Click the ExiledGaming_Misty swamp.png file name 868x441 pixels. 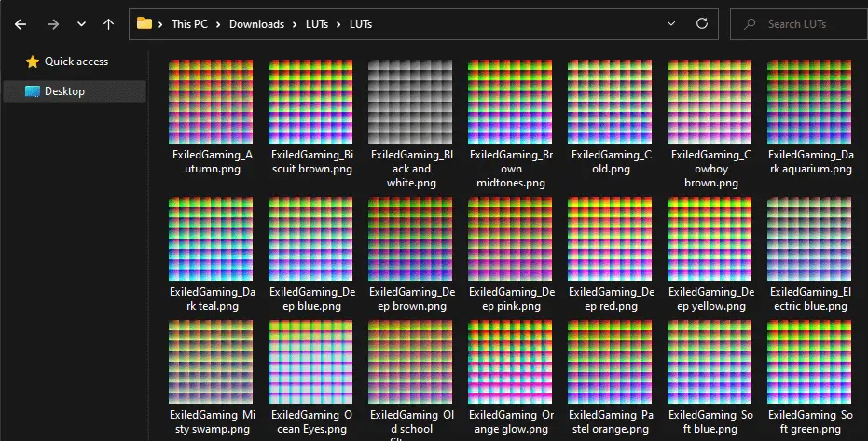(x=212, y=421)
